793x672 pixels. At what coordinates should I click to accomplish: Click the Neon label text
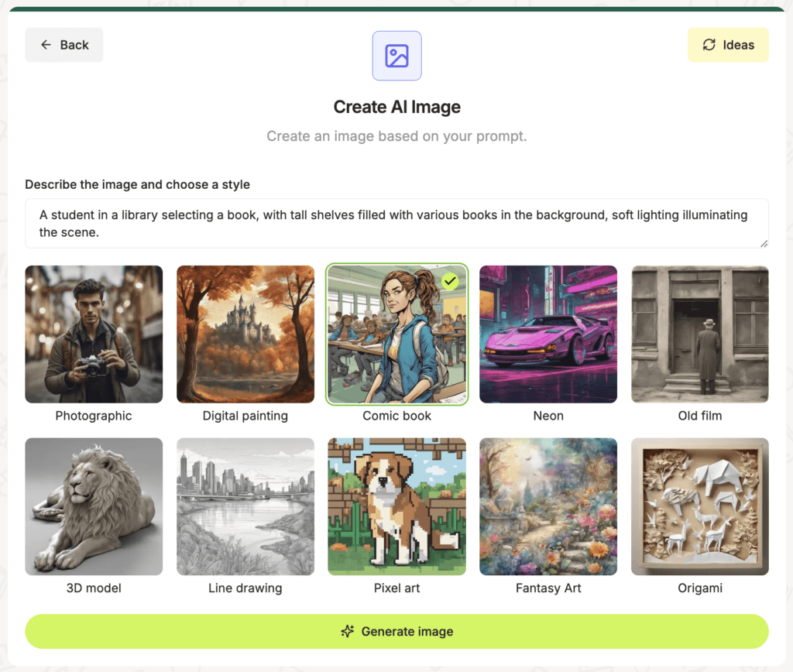tap(548, 416)
